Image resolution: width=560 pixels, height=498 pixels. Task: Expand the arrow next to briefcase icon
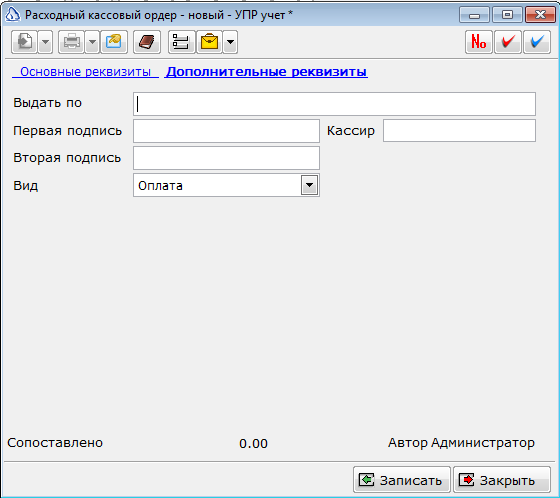(230, 42)
